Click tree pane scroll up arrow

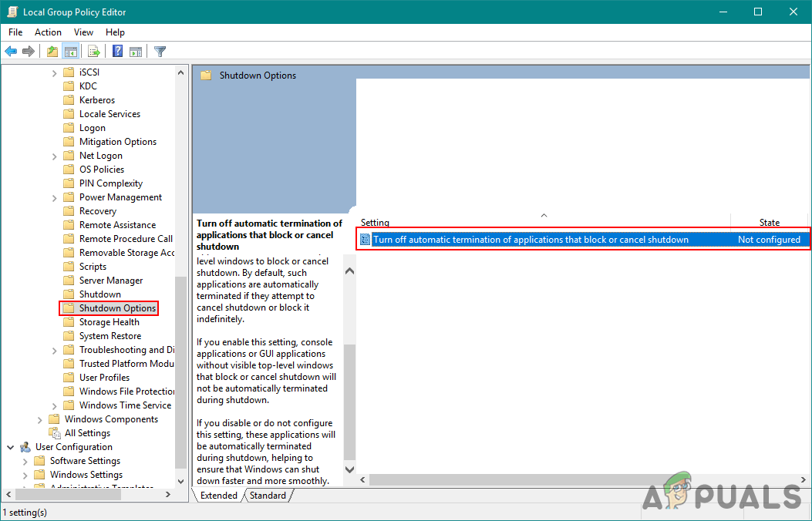pos(180,72)
